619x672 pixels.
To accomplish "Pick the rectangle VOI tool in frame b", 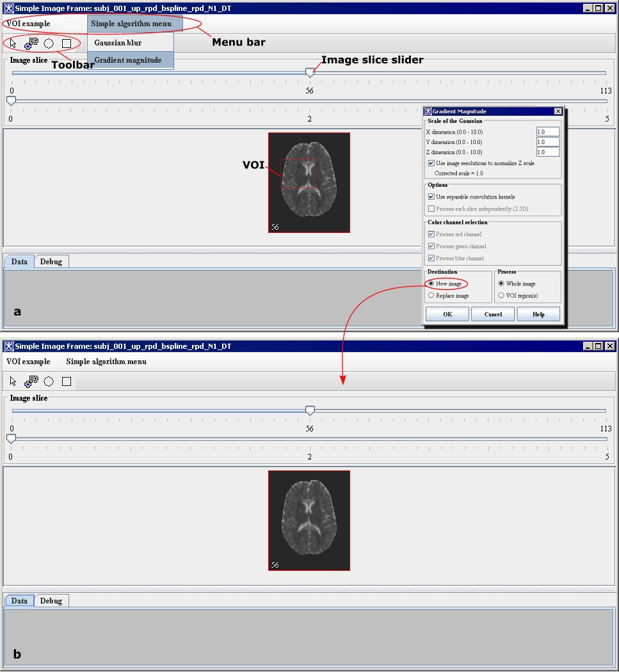I will 67,381.
